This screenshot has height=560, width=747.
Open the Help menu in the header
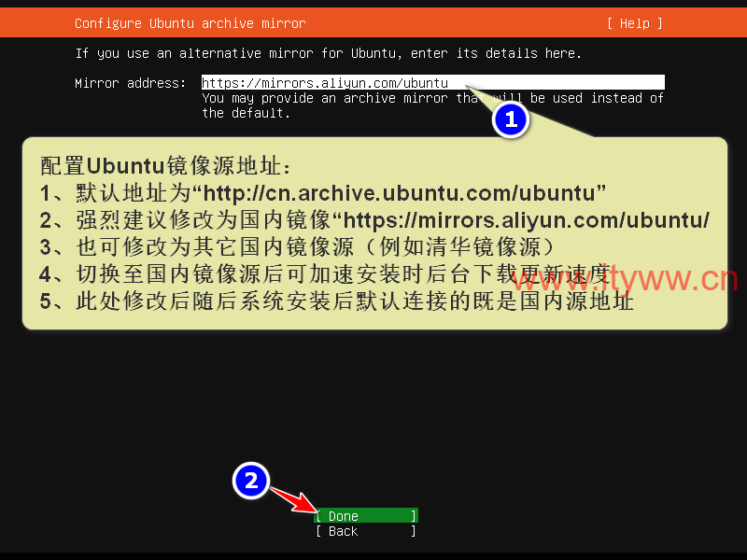[x=635, y=23]
